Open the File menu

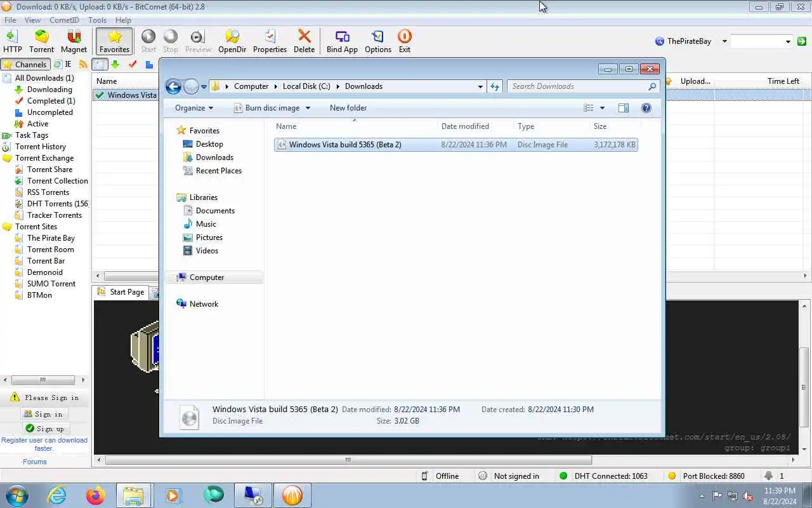[10, 20]
